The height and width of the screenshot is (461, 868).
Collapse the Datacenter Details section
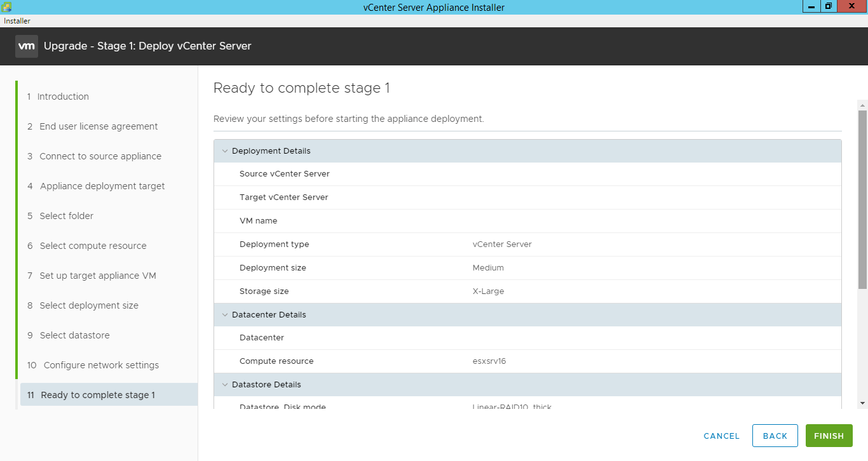click(x=225, y=314)
